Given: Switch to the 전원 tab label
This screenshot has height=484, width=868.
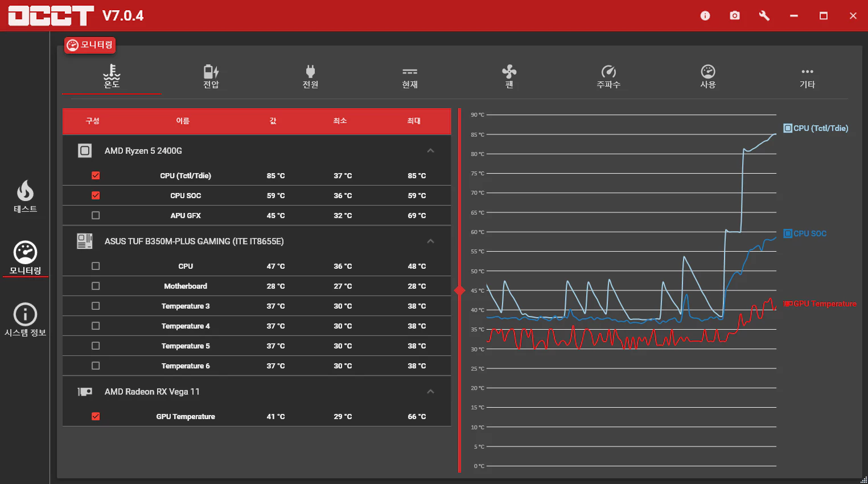Looking at the screenshot, I should coord(310,84).
